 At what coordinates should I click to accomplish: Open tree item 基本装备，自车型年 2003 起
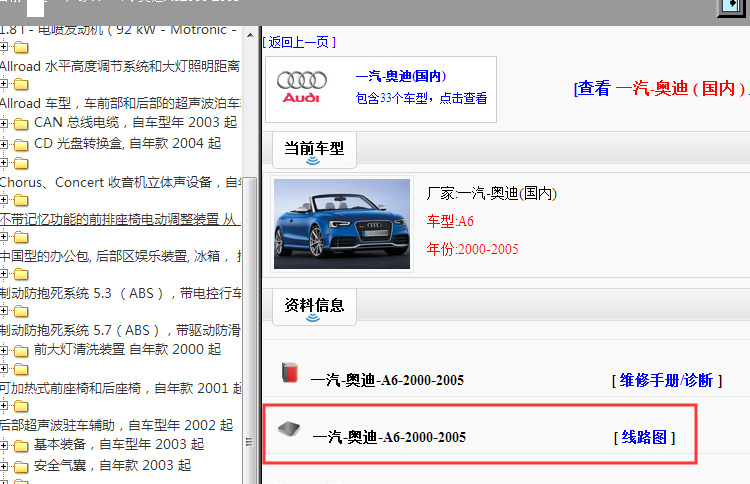click(x=119, y=444)
